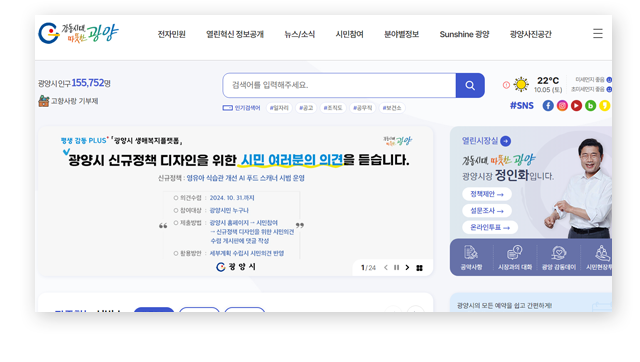Open the hamburger full menu icon

598,33
